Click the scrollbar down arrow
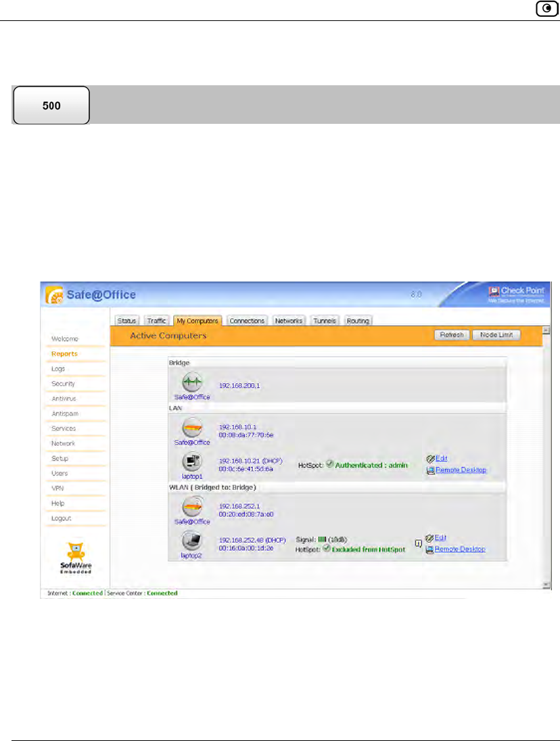Image resolution: width=560 pixels, height=741 pixels. 546,585
